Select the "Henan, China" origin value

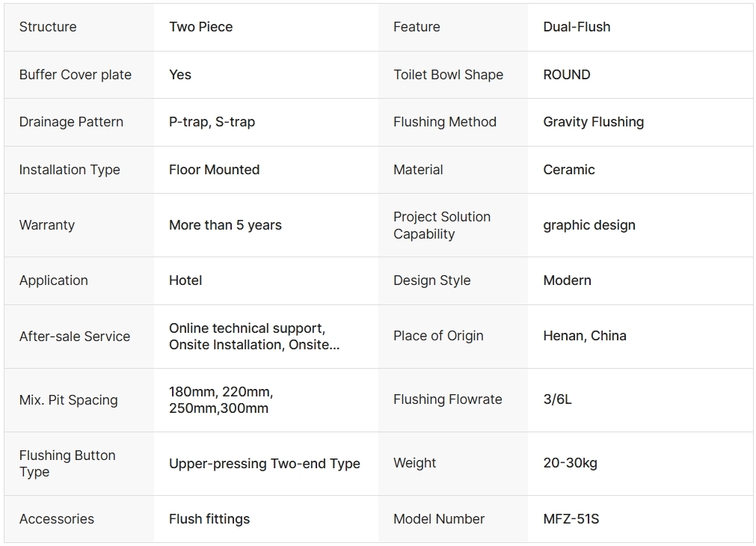(x=584, y=336)
